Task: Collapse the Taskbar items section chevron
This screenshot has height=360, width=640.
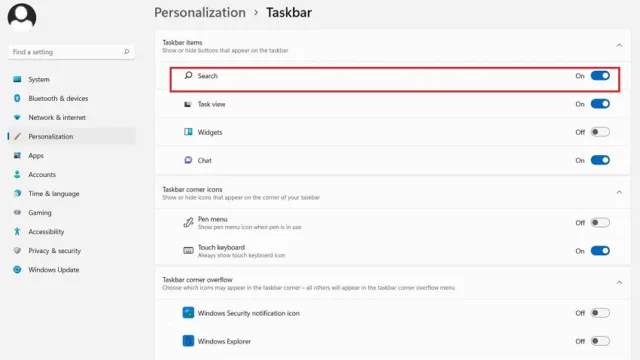Action: click(619, 45)
